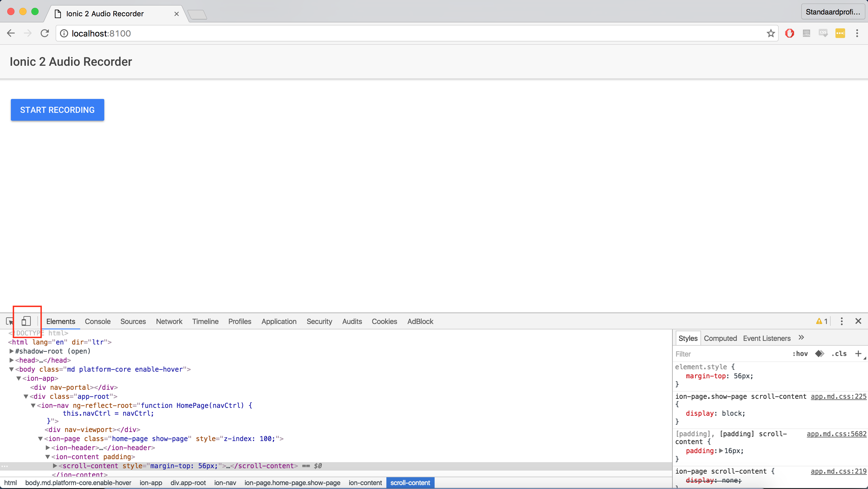
Task: Collapse the div app-root node
Action: tap(26, 397)
